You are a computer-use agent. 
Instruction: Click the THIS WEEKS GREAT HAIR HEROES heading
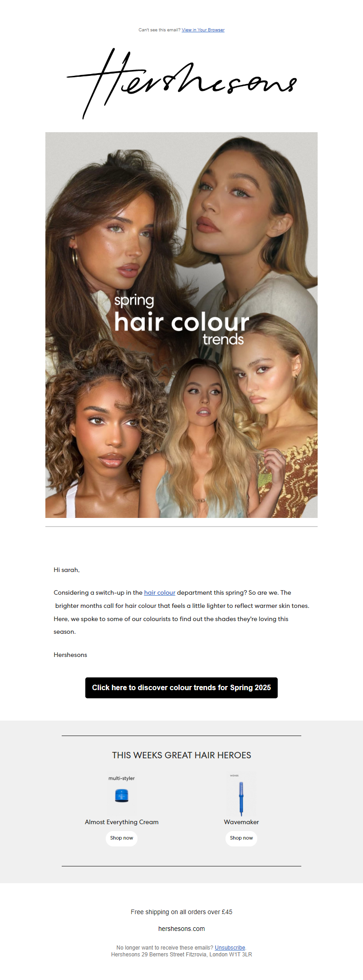(x=181, y=755)
